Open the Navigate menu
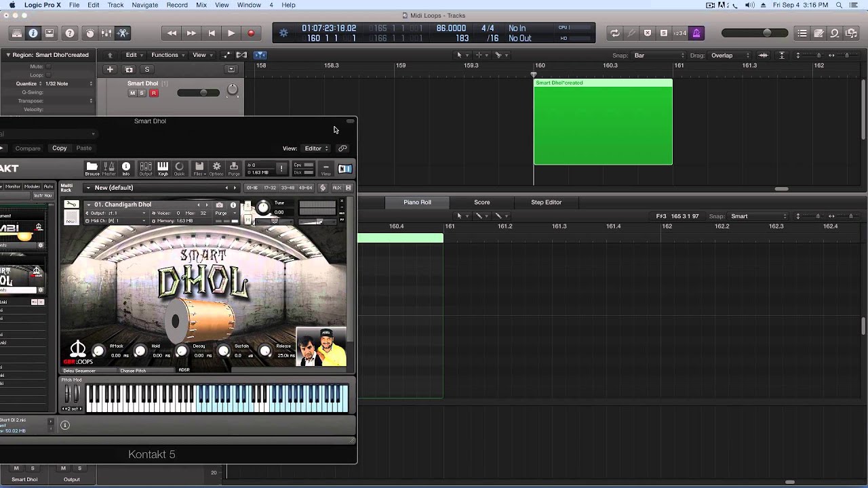Image resolution: width=868 pixels, height=488 pixels. (145, 5)
